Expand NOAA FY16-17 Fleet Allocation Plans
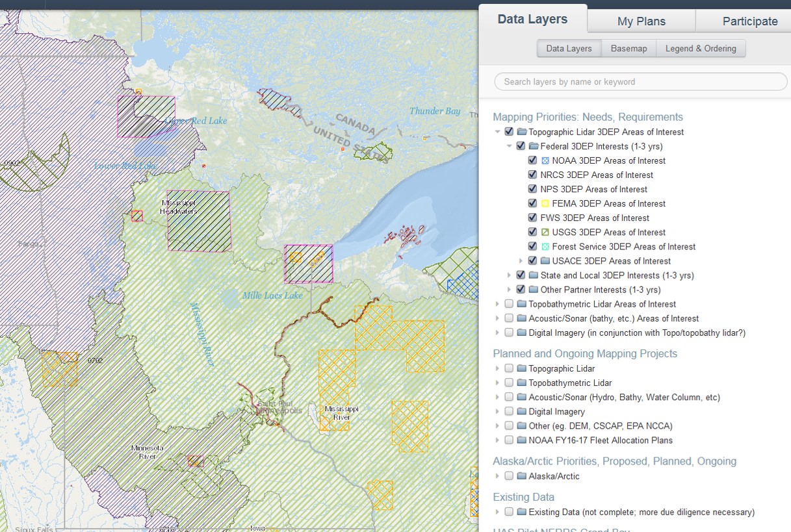Screen dimensions: 791x532 click(498, 440)
